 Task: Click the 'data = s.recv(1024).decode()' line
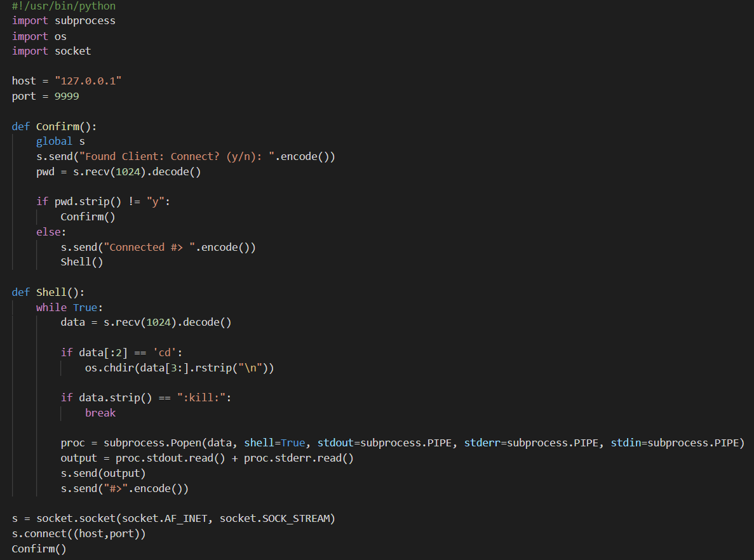point(145,322)
